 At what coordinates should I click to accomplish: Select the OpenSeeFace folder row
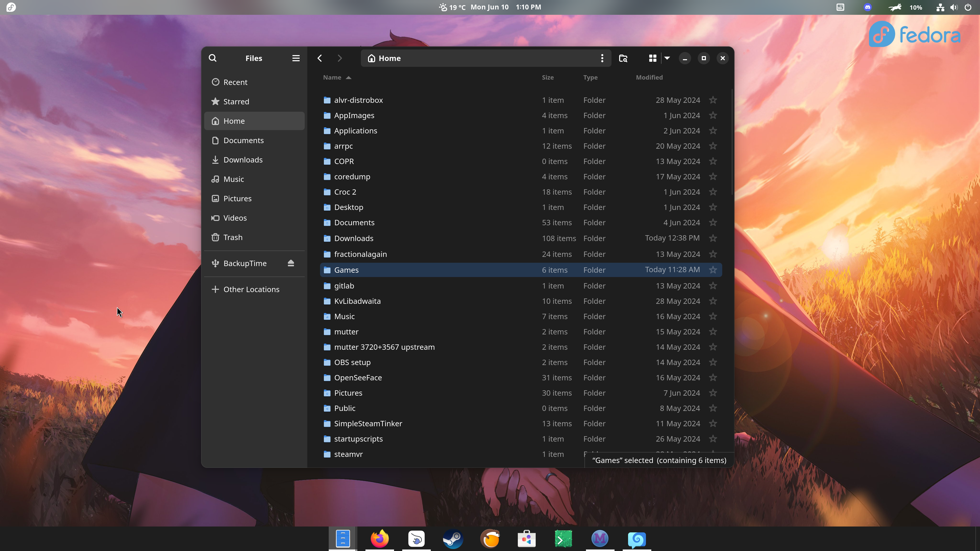click(358, 378)
